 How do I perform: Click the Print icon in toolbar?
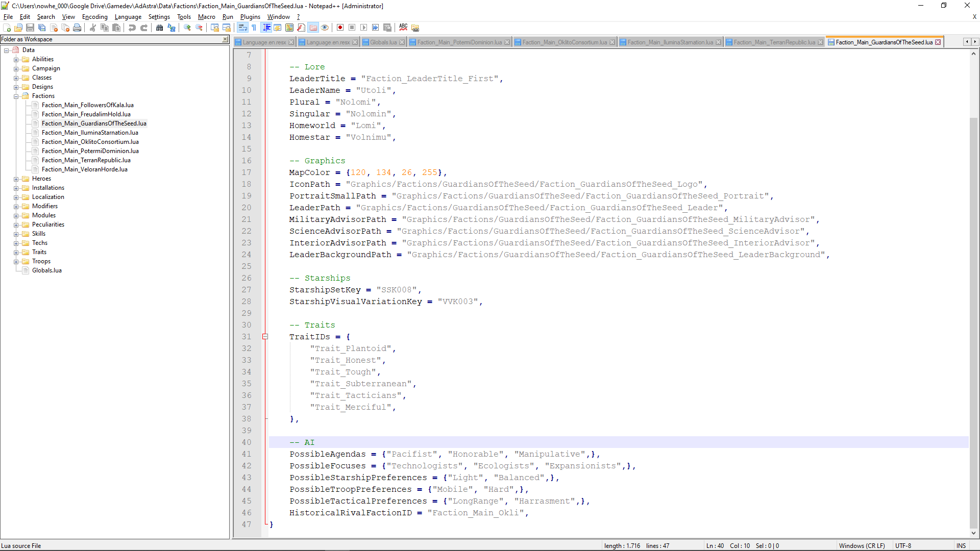point(77,28)
